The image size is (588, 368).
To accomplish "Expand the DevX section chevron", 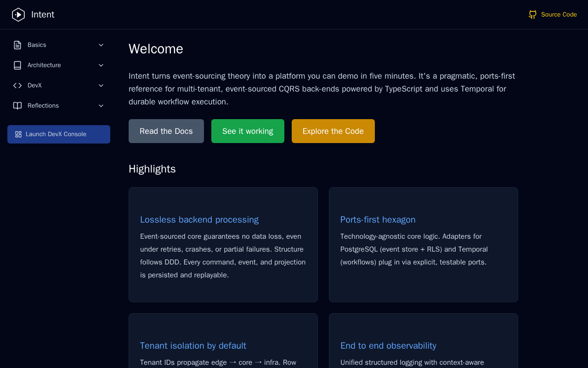I will (x=101, y=86).
